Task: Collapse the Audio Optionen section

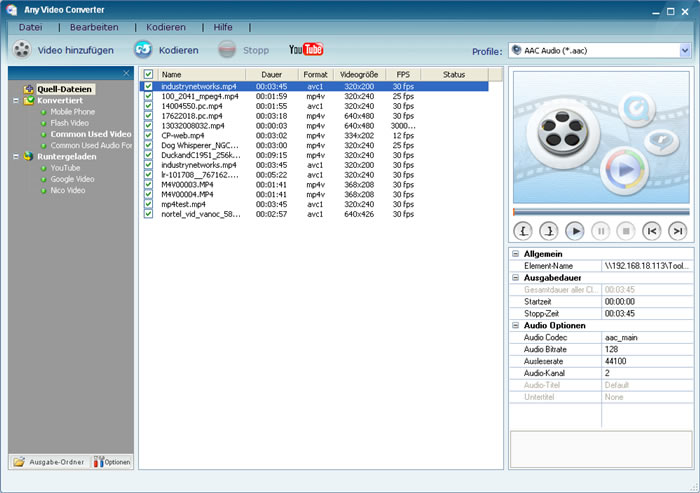Action: pyautogui.click(x=515, y=326)
